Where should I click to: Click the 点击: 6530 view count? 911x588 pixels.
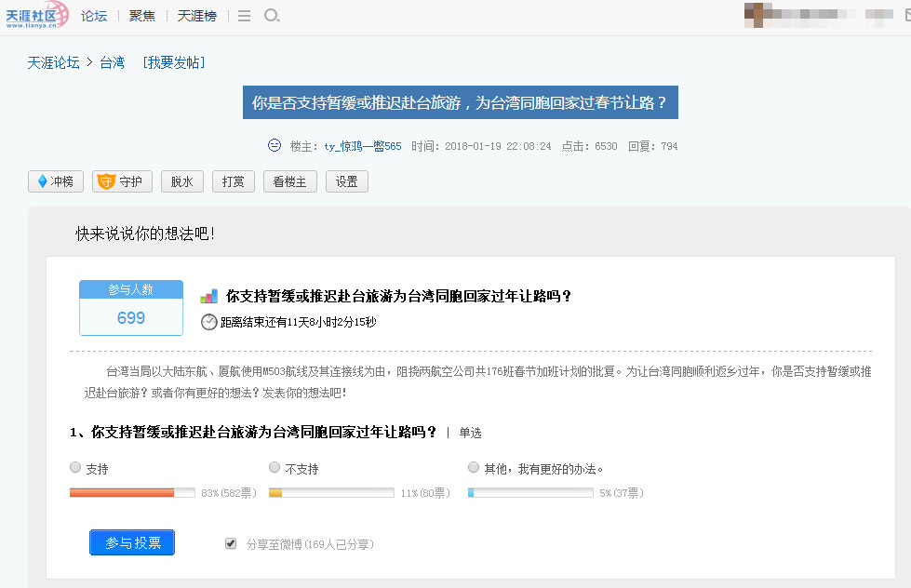click(x=589, y=146)
